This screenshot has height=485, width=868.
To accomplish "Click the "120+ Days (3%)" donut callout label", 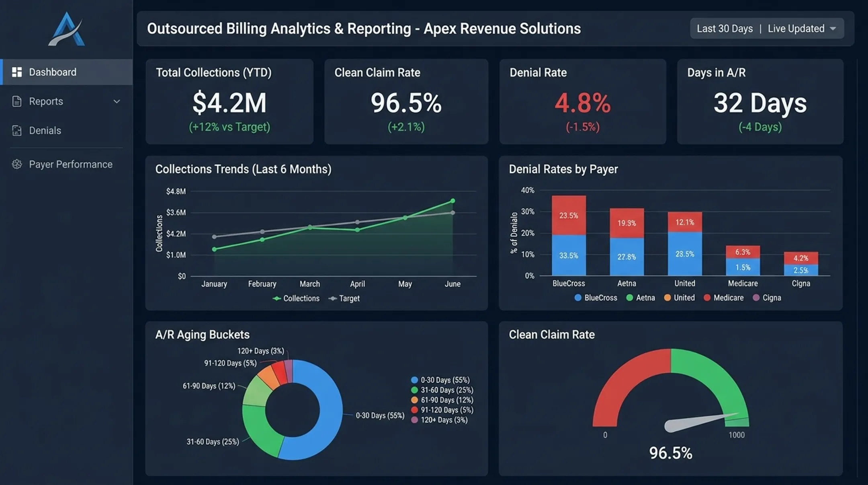I will [260, 351].
